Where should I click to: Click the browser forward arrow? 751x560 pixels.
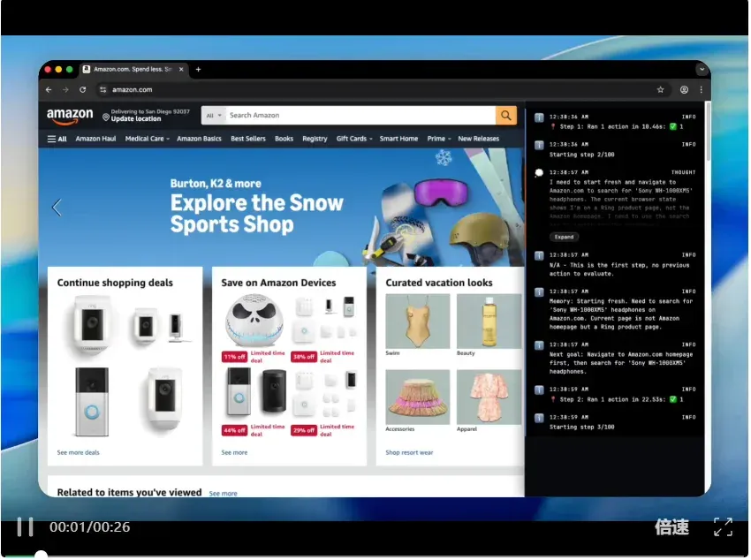[65, 89]
